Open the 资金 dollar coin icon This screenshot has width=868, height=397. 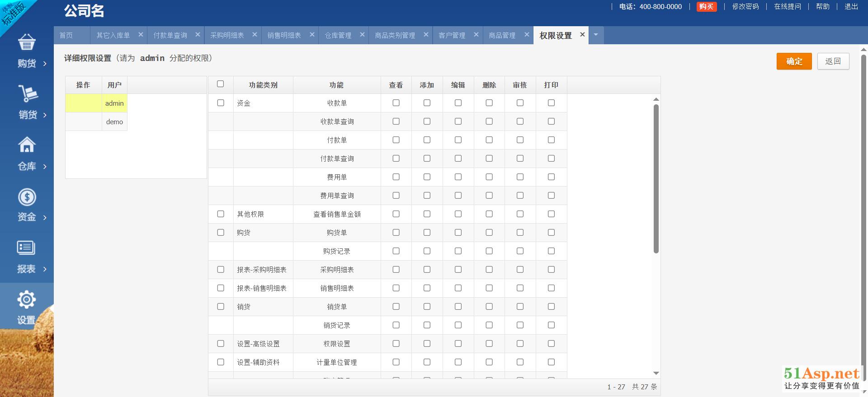click(27, 197)
